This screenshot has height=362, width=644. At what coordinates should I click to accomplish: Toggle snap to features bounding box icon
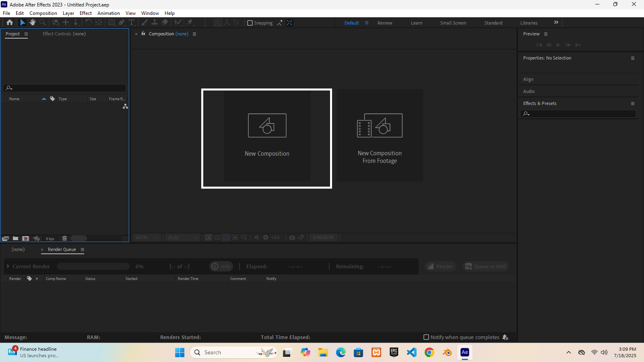click(289, 23)
